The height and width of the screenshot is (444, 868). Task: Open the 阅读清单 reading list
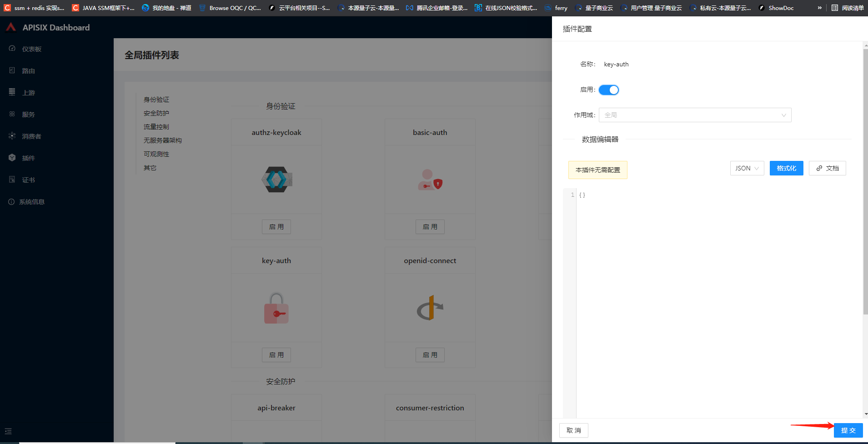click(848, 8)
